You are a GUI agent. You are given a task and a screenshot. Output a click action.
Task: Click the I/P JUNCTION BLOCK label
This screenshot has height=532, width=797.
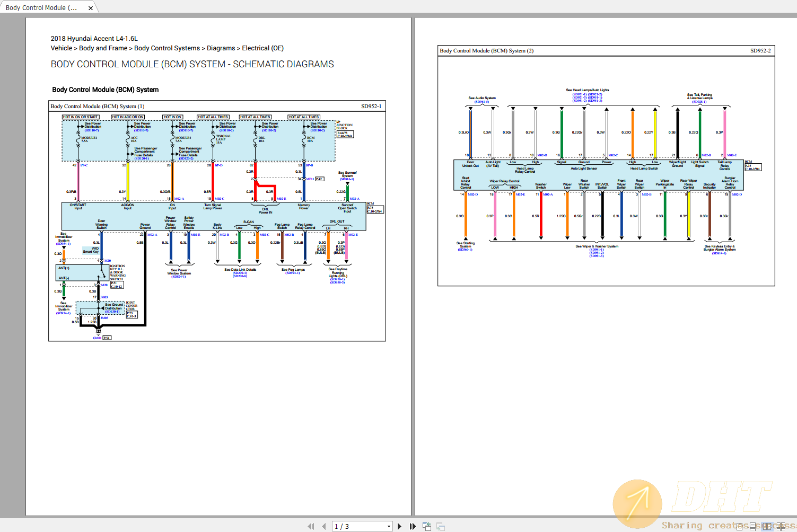click(x=344, y=125)
